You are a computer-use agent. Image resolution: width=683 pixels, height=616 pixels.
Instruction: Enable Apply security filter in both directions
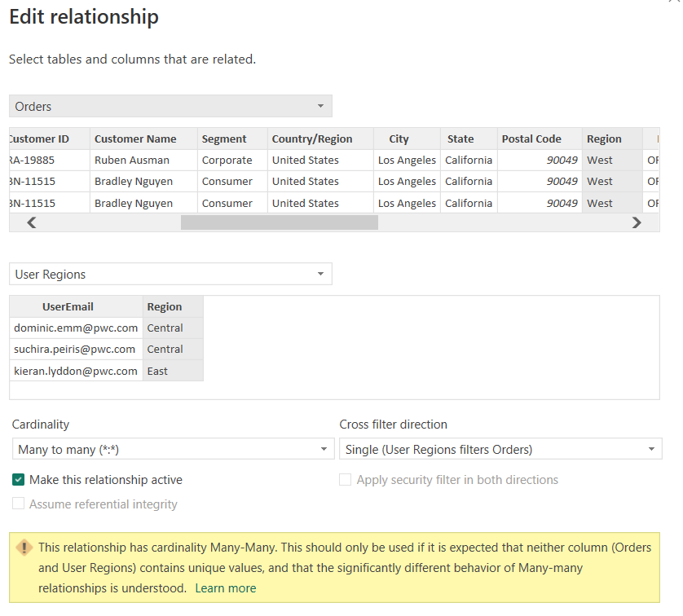[345, 480]
